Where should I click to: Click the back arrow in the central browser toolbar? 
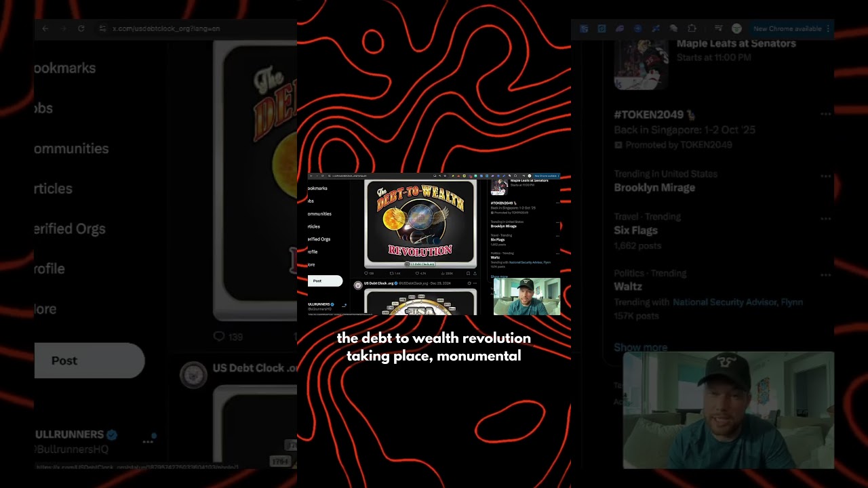[x=311, y=176]
